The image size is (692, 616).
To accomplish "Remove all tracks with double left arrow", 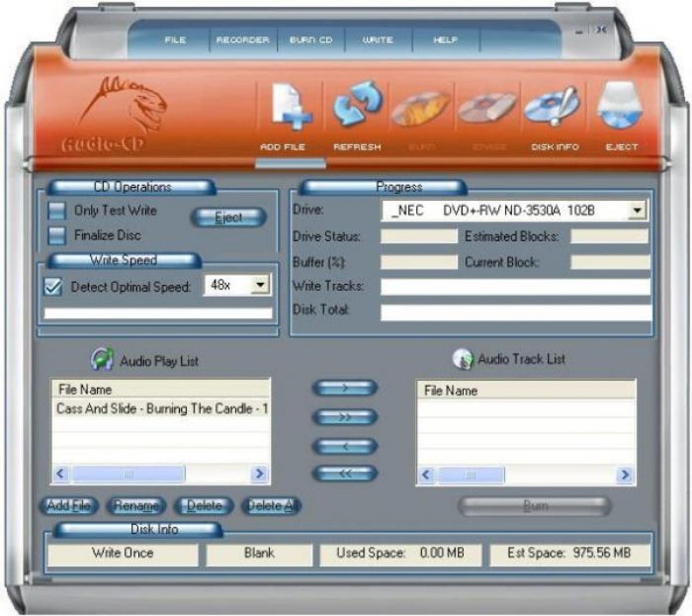I will coord(345,474).
